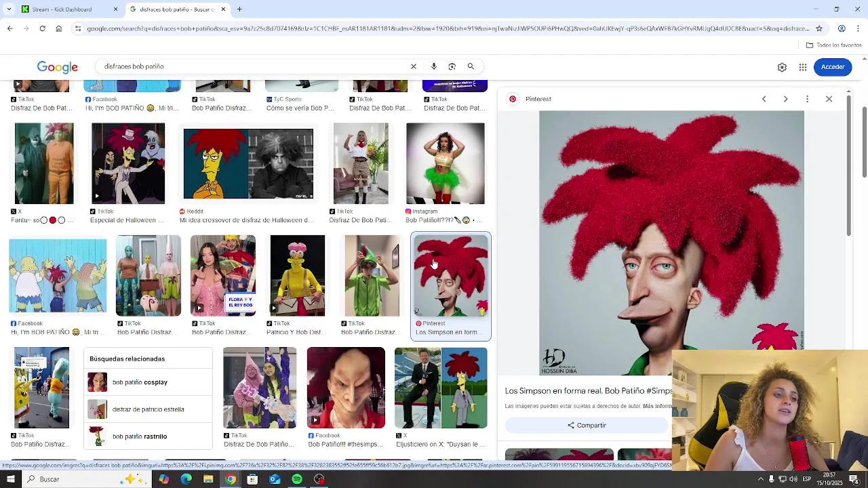The height and width of the screenshot is (488, 868).
Task: Launch Copilot from the taskbar
Action: pyautogui.click(x=164, y=479)
